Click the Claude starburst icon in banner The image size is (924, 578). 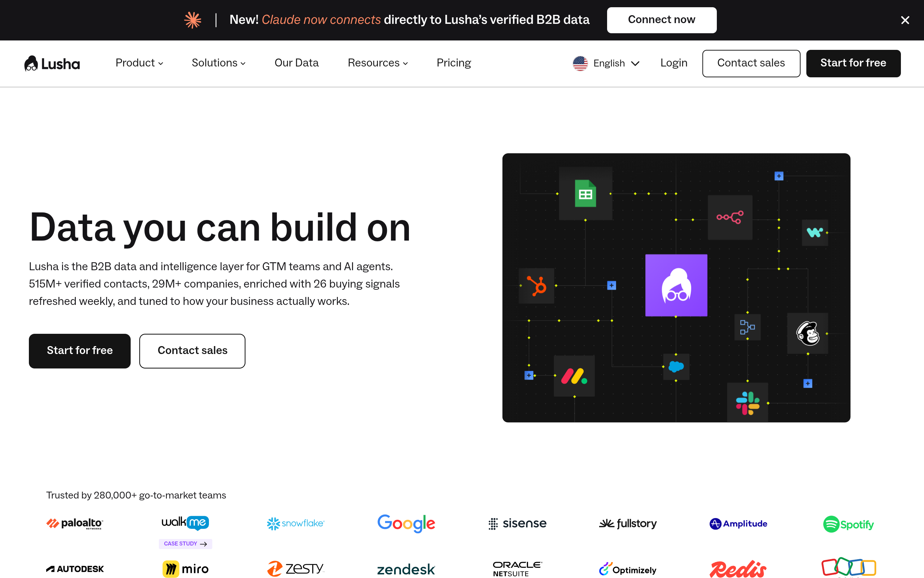193,20
